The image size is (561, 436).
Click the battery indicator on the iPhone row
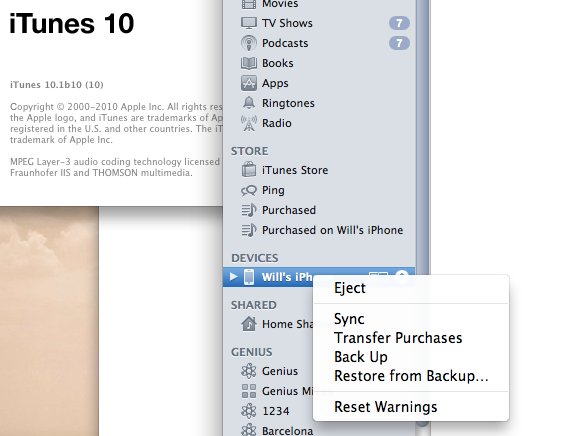[x=379, y=275]
